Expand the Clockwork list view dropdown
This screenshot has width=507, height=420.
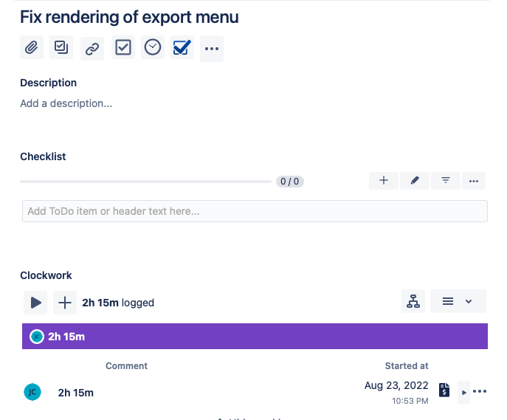click(458, 301)
